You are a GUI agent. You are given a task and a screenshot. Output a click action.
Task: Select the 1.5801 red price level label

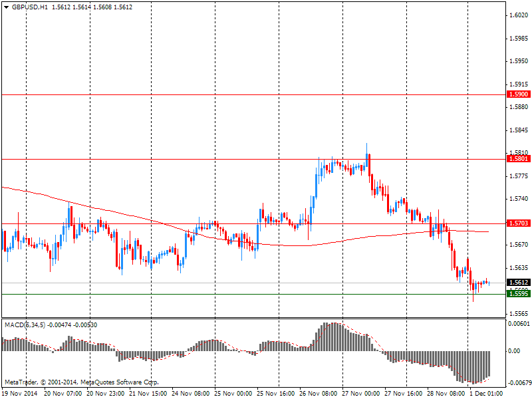pyautogui.click(x=518, y=159)
